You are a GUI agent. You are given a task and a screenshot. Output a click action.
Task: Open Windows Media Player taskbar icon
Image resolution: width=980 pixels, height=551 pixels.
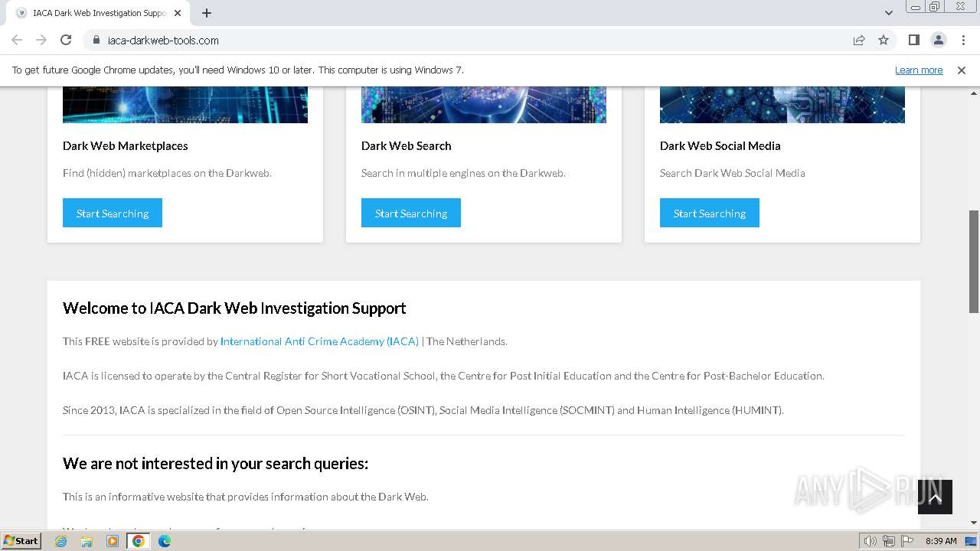point(113,541)
